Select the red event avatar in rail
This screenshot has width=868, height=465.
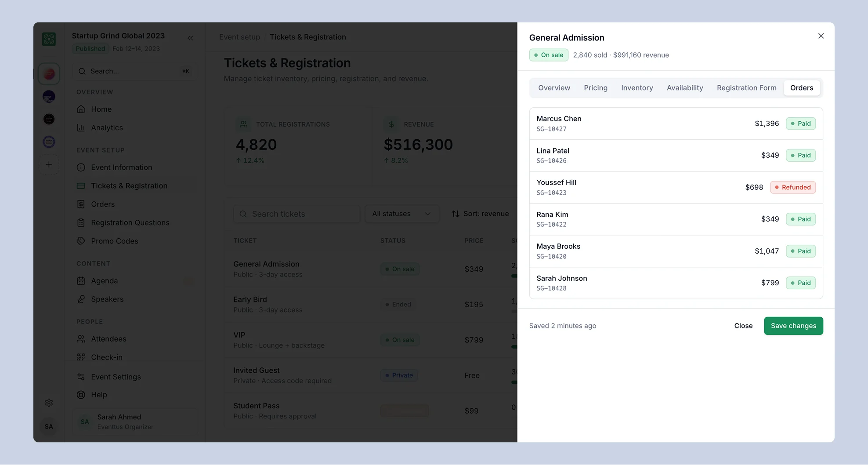point(49,74)
